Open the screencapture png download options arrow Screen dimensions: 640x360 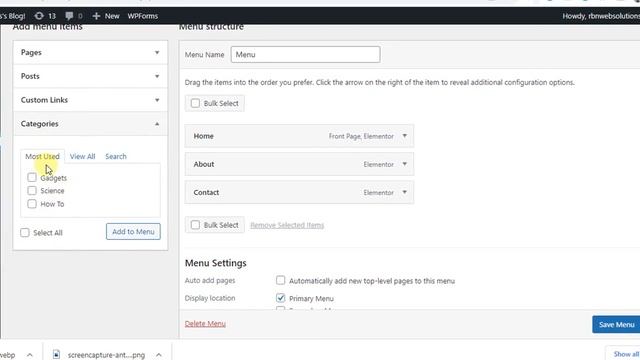(159, 355)
